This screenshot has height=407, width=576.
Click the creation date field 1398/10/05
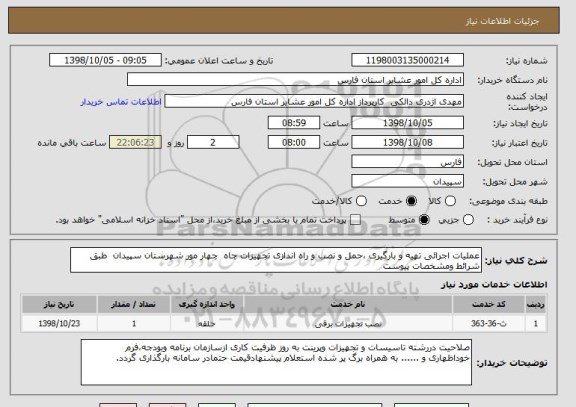(x=407, y=123)
